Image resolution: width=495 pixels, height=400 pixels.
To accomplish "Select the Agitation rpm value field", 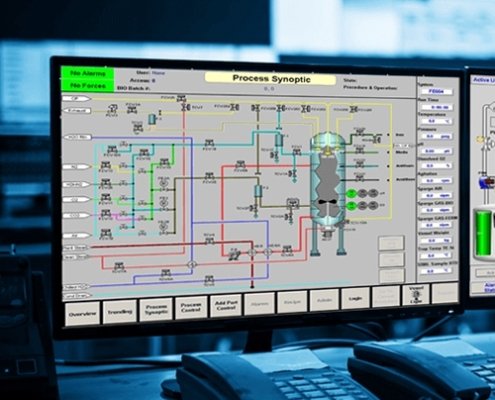I will pyautogui.click(x=436, y=180).
